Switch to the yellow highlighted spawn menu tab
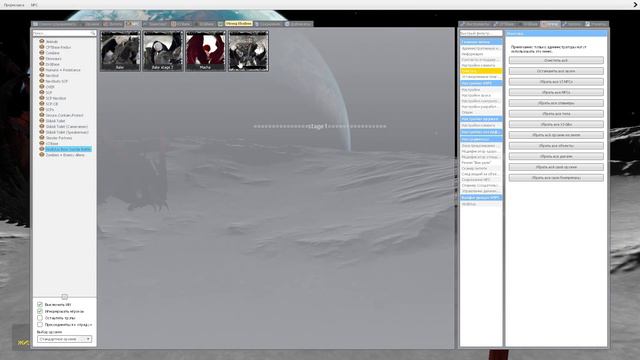 [239, 24]
